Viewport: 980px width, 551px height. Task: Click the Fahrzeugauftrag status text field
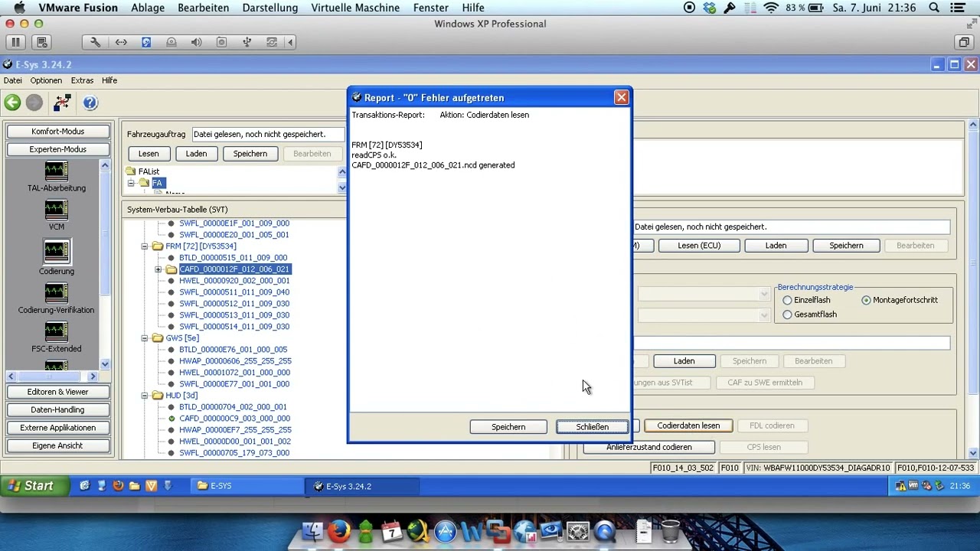268,134
